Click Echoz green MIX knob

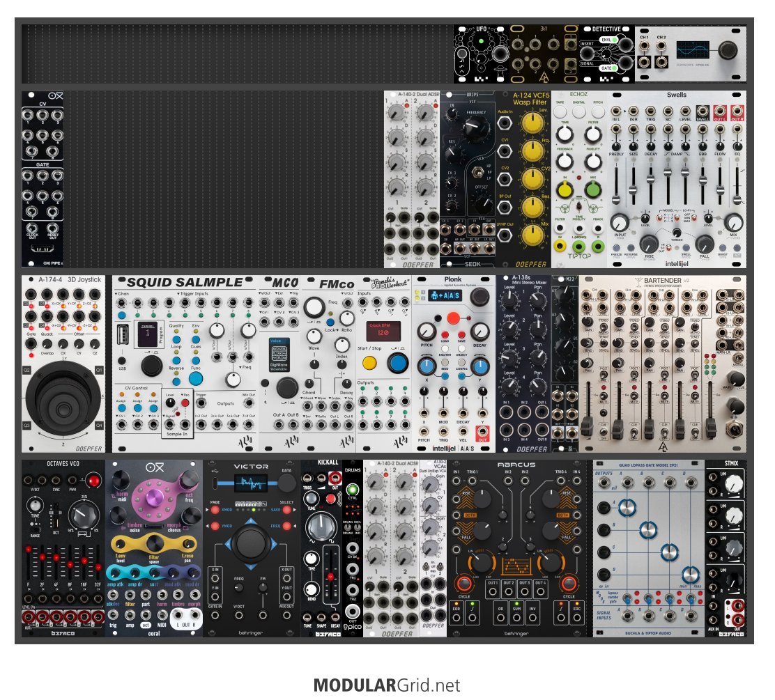[x=592, y=189]
